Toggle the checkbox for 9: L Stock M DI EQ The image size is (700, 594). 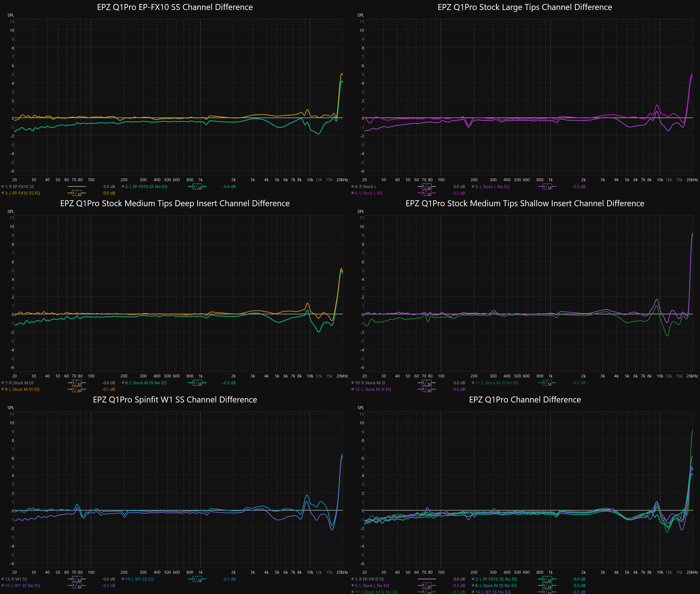tap(3, 389)
